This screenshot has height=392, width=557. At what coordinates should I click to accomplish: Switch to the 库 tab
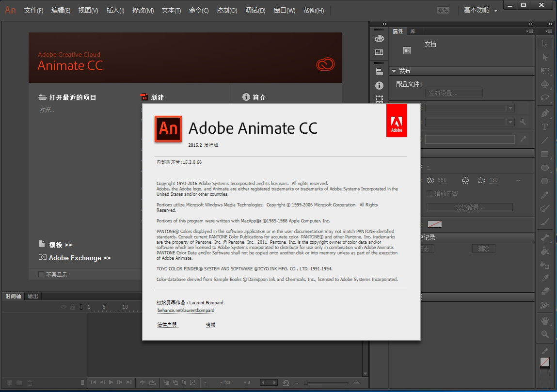coord(413,31)
